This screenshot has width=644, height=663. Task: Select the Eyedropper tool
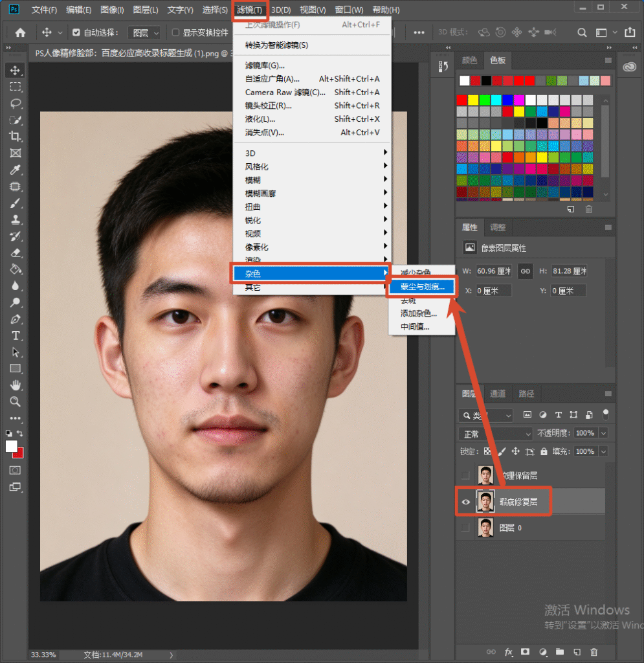click(x=16, y=170)
